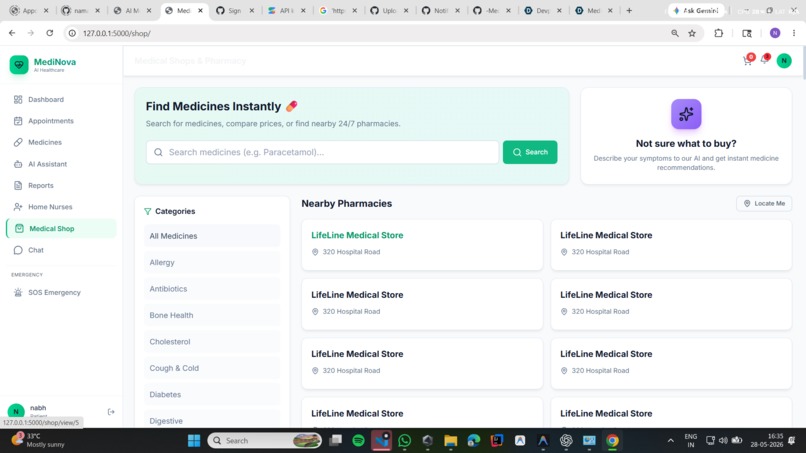The width and height of the screenshot is (806, 453).
Task: Open the notifications bell
Action: click(765, 60)
